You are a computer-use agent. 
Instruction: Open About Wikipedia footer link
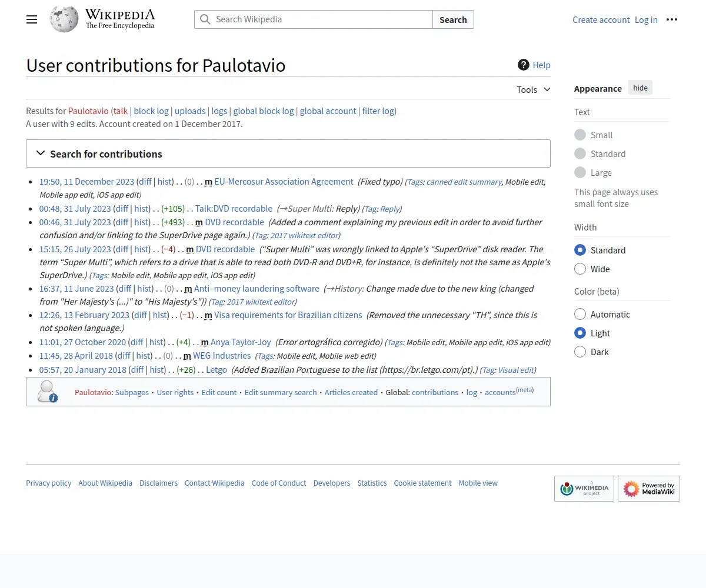(105, 483)
